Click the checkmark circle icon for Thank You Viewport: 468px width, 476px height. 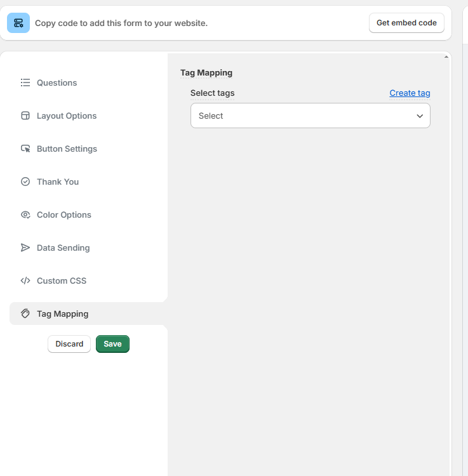click(x=25, y=182)
